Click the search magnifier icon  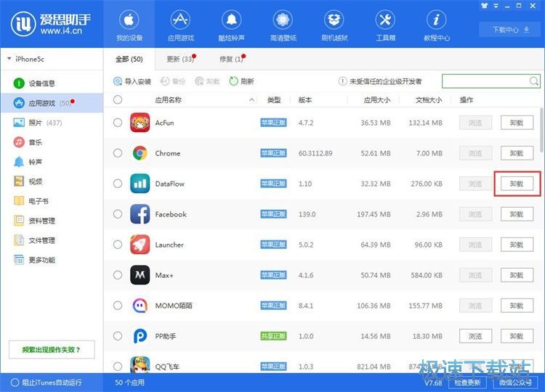[x=534, y=81]
